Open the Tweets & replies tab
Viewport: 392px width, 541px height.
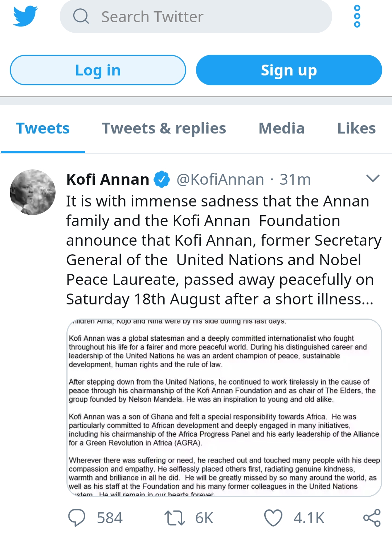click(x=164, y=128)
